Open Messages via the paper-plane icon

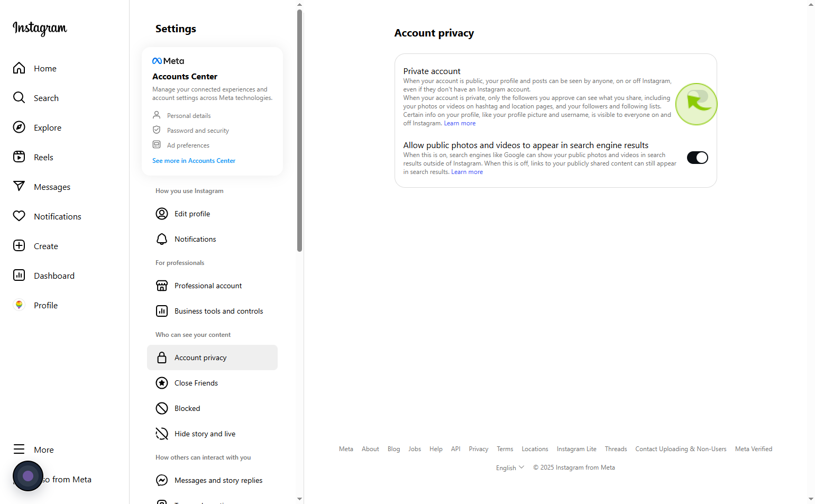(19, 187)
